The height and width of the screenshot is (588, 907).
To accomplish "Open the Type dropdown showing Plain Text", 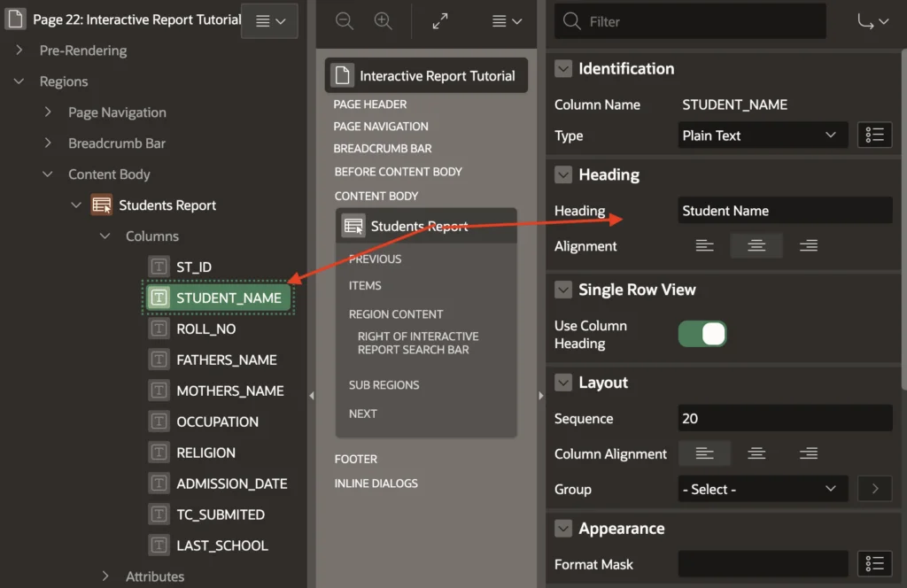I will (763, 135).
